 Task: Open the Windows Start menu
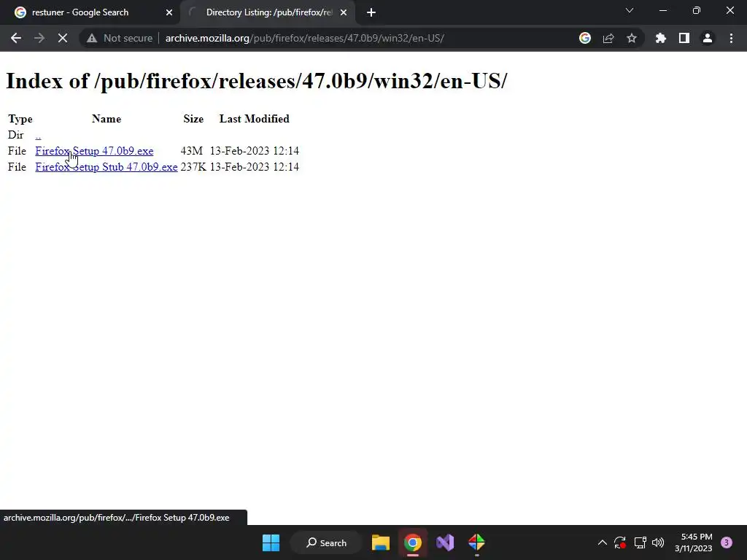click(271, 542)
